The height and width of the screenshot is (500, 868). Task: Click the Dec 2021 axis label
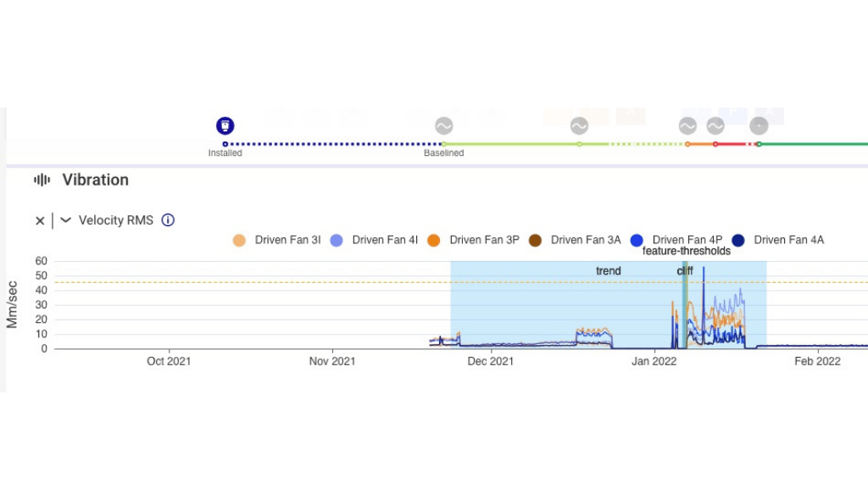click(x=491, y=361)
